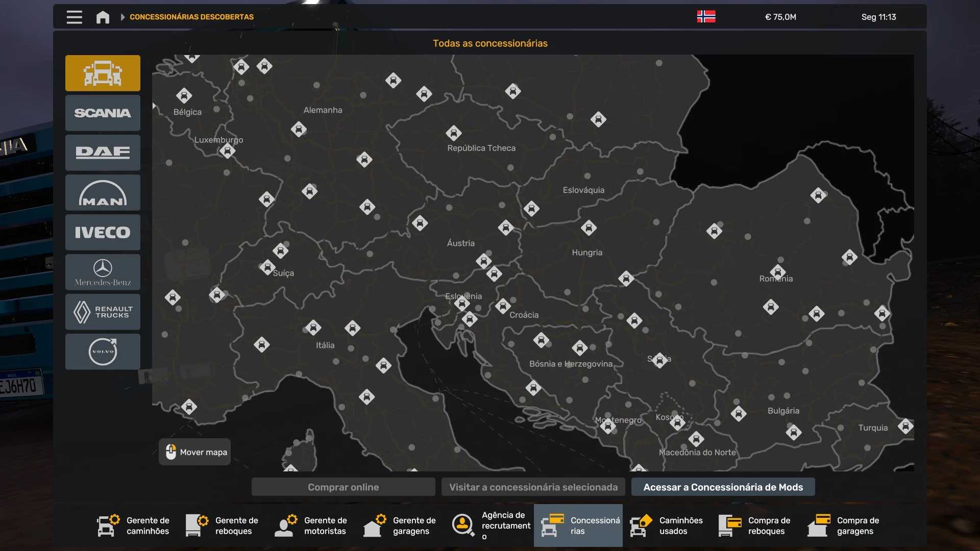Go to the home screen icon
980x551 pixels.
tap(103, 17)
